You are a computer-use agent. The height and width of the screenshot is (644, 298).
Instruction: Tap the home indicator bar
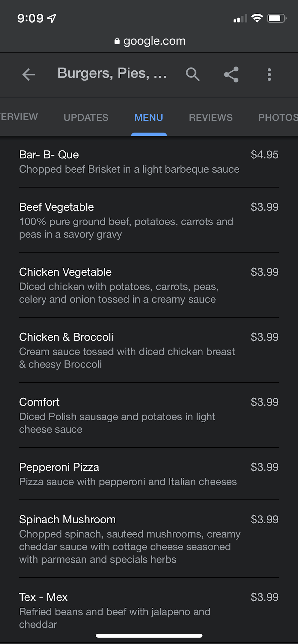(x=149, y=636)
